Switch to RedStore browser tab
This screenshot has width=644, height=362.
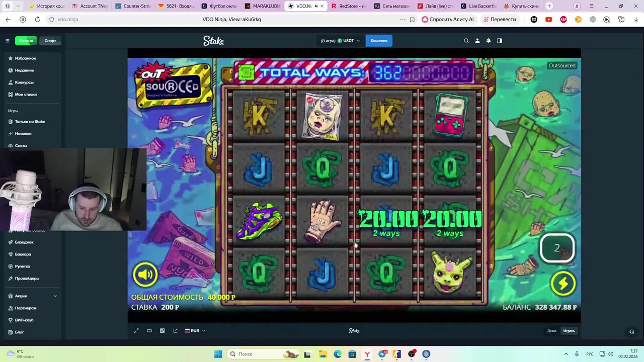348,6
